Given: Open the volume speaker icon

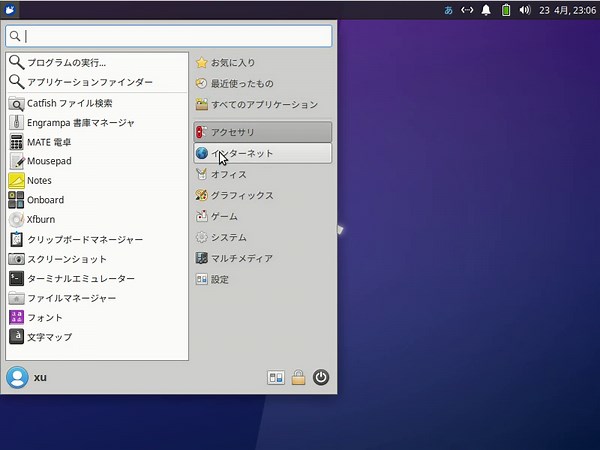Looking at the screenshot, I should [525, 10].
